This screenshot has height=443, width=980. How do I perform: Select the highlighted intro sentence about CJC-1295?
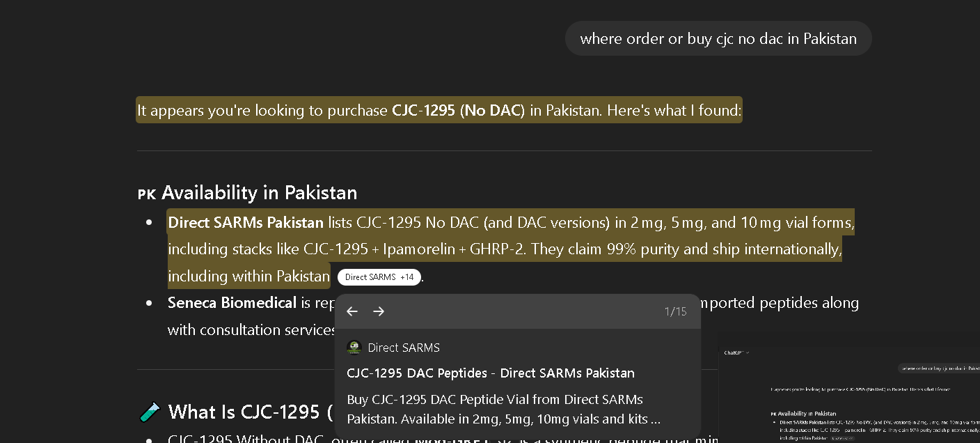click(x=439, y=110)
